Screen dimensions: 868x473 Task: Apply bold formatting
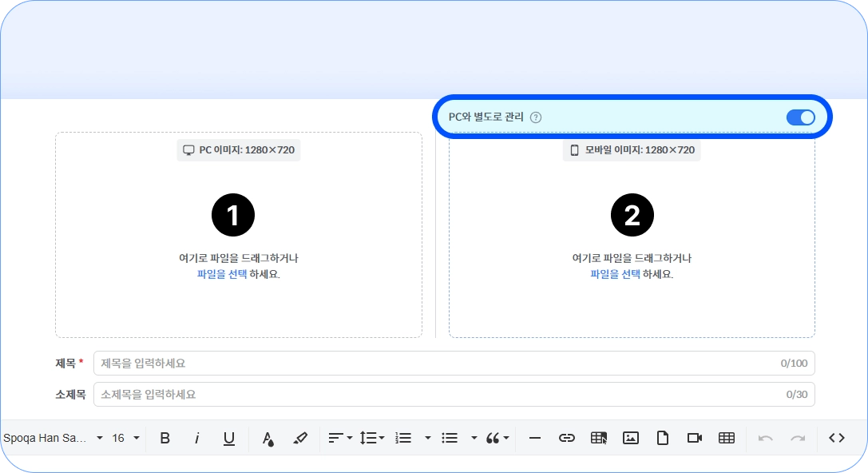click(x=165, y=438)
